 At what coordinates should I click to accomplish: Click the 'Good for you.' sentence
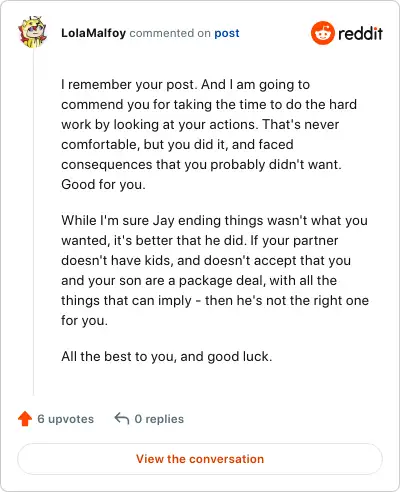tap(103, 184)
